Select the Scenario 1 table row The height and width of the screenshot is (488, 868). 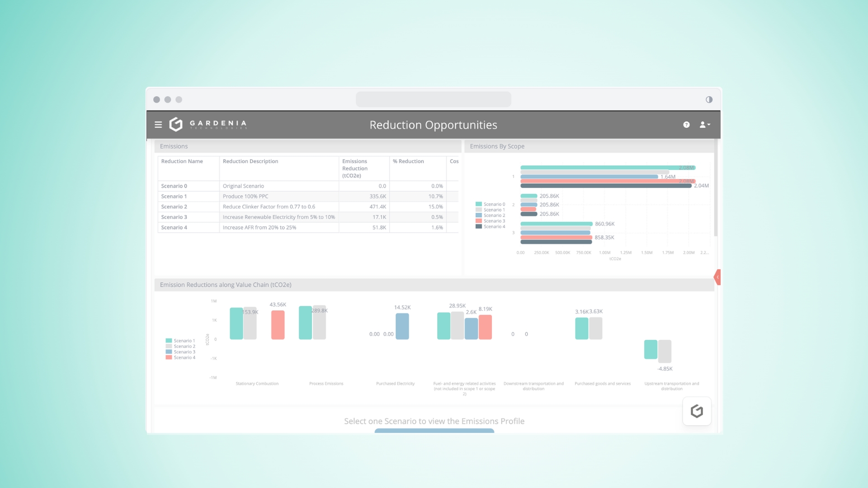pos(308,197)
